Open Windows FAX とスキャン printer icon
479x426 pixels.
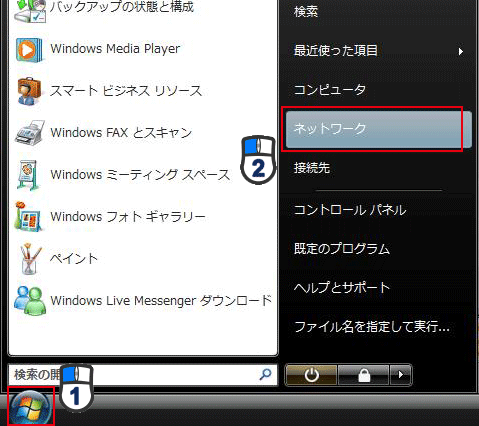tap(29, 133)
